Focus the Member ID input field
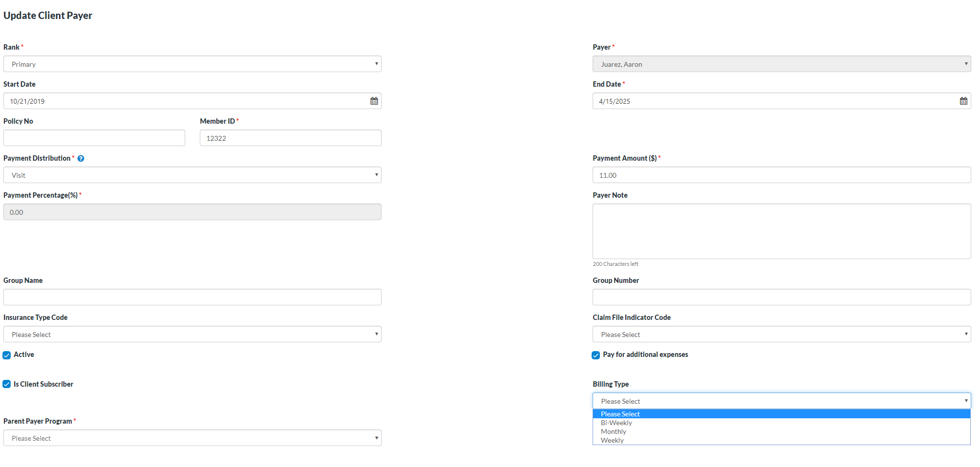The image size is (980, 467). 290,138
